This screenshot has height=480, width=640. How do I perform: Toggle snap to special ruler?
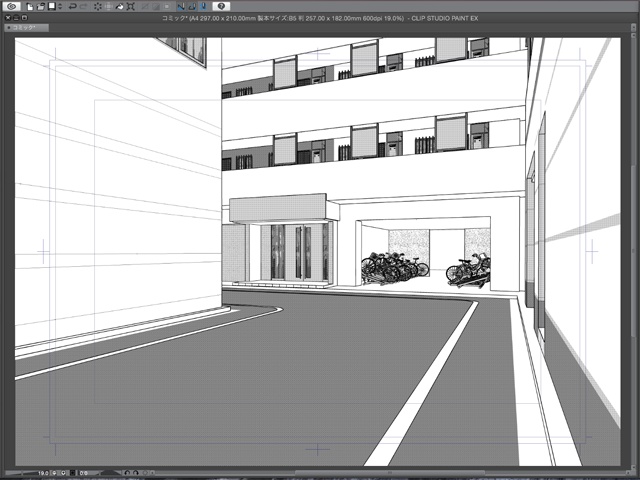[192, 6]
